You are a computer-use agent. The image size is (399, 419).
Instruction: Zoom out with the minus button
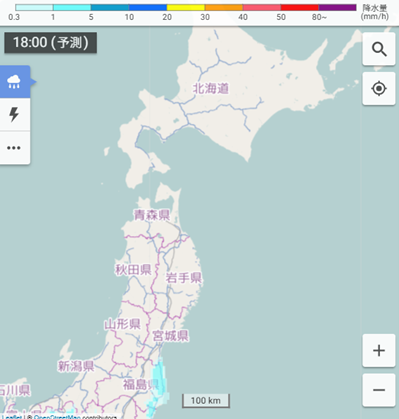pos(379,390)
